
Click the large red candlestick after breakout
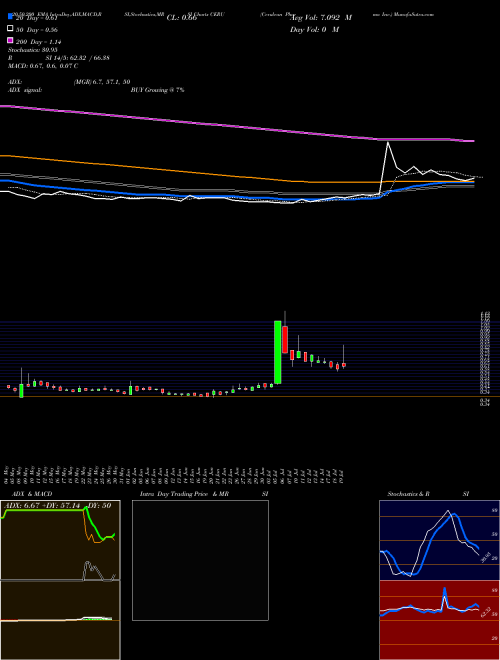285,339
